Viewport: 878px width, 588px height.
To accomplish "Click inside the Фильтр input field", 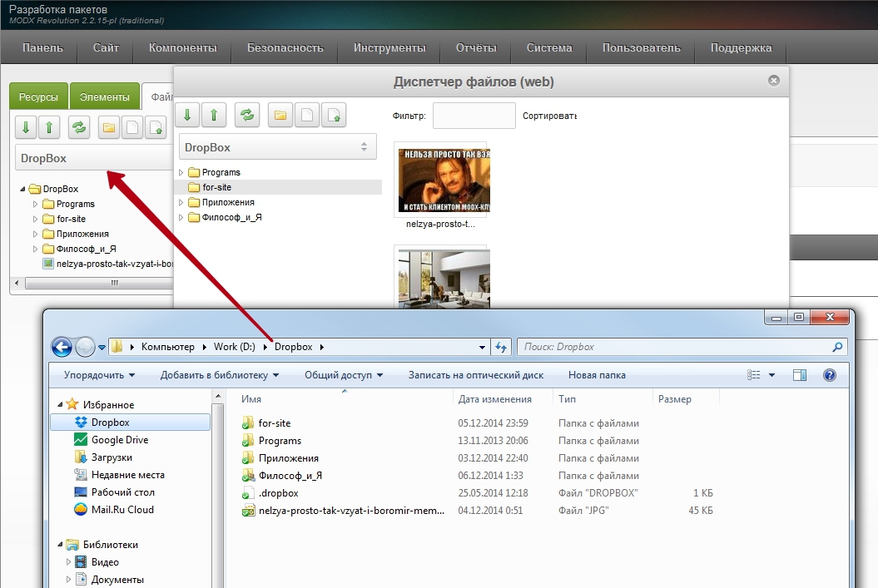I will coord(473,116).
